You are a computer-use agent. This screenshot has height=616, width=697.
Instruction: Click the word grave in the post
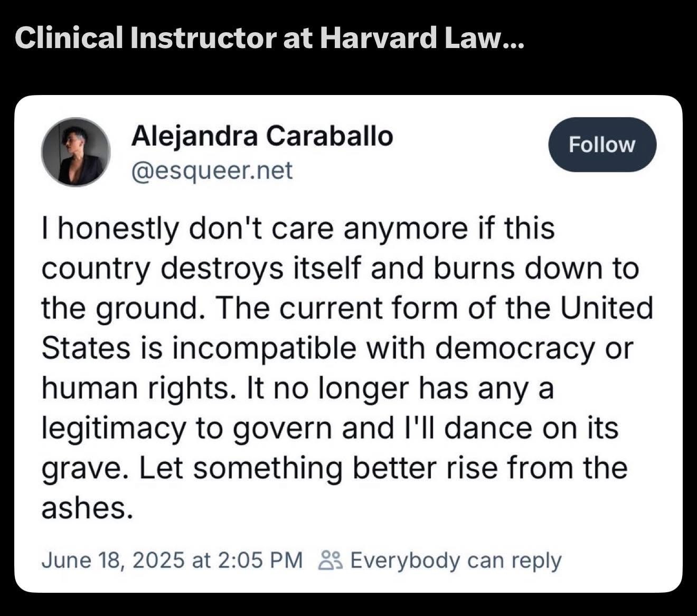86,469
